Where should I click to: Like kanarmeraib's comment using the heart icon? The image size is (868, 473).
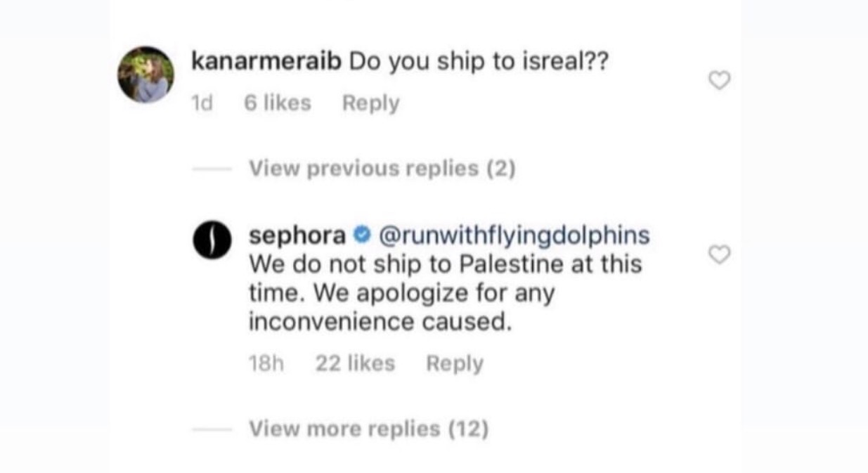(x=719, y=80)
